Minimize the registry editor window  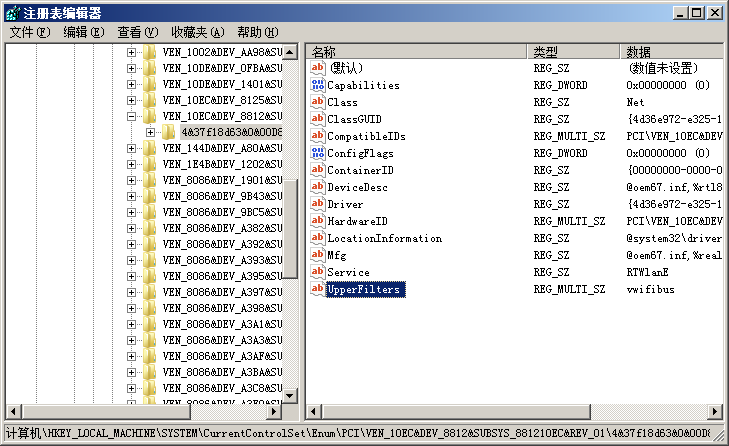681,13
